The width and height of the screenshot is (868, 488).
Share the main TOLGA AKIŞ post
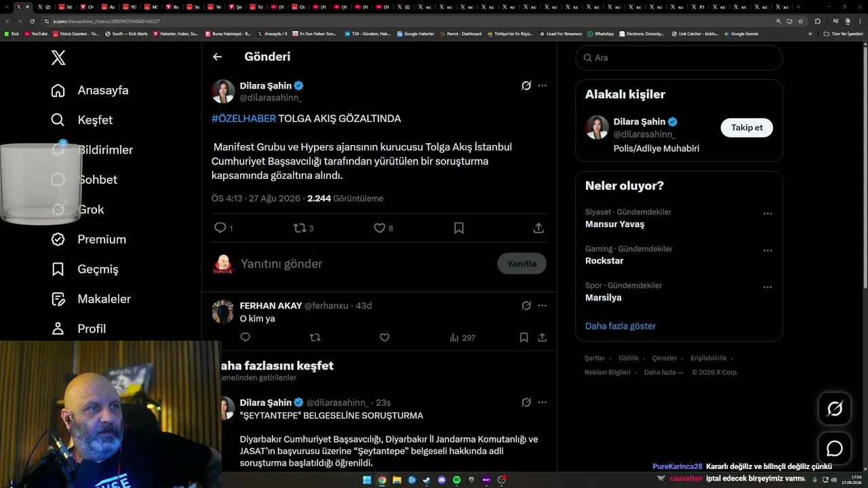(x=538, y=228)
